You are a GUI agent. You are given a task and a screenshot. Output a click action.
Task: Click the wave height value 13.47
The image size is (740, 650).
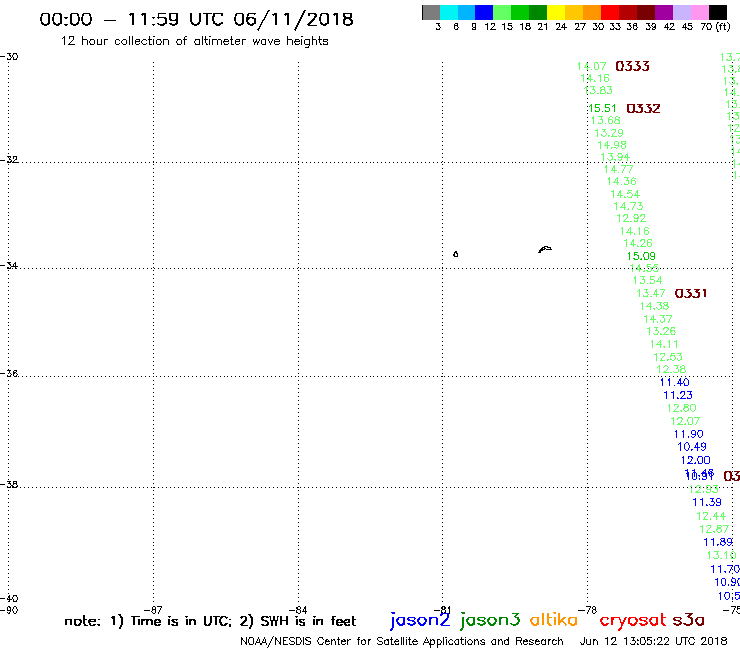click(651, 294)
